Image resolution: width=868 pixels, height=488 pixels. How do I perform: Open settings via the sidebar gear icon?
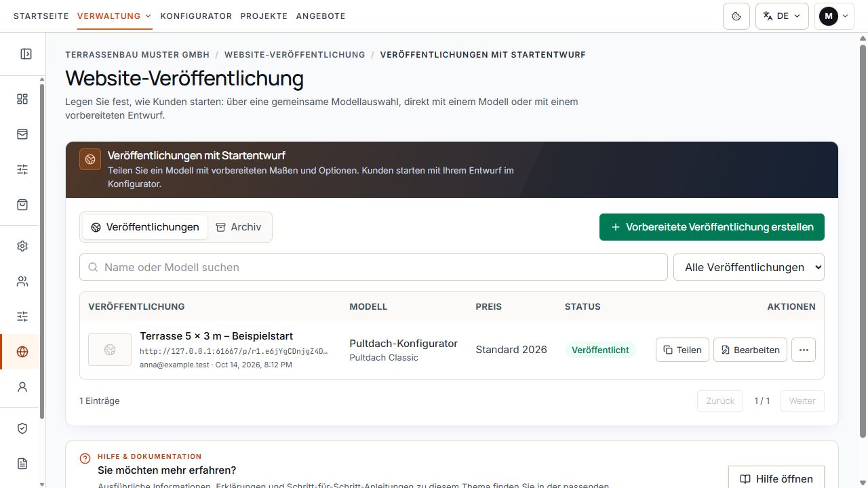[x=22, y=246]
